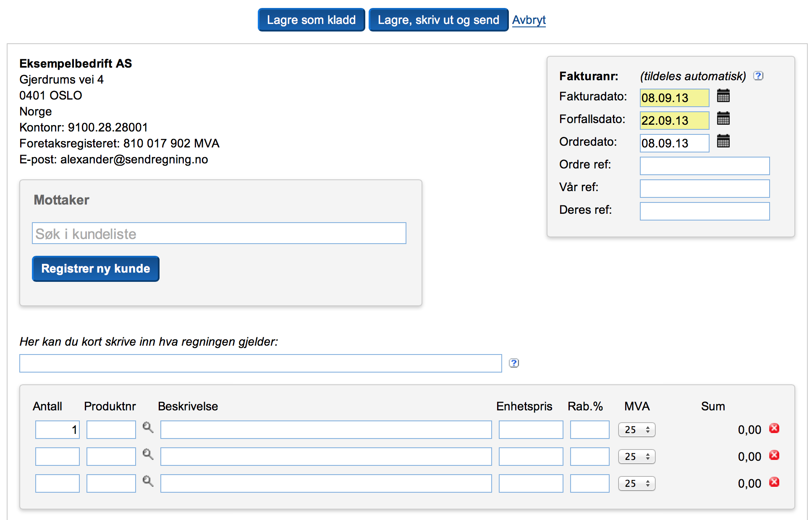The height and width of the screenshot is (520, 812).
Task: Click Lagre som kladd button
Action: (x=311, y=20)
